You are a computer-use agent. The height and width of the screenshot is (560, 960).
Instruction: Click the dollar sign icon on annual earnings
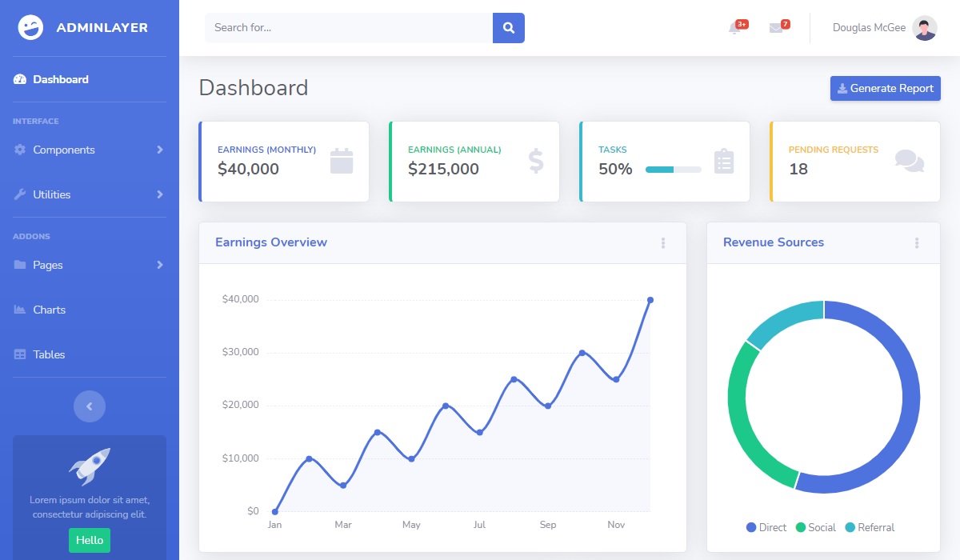536,161
